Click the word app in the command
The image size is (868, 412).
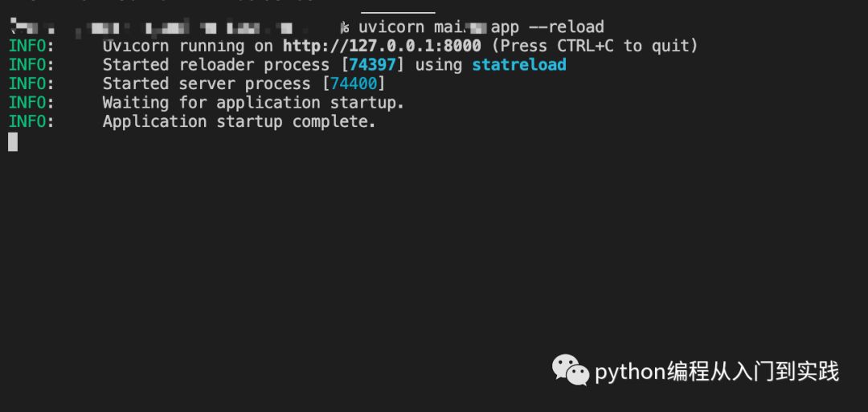504,27
